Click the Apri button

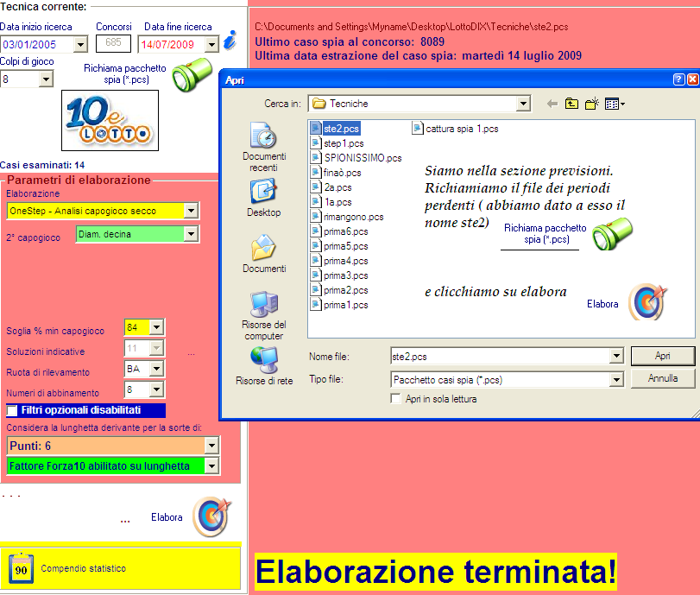click(x=663, y=356)
